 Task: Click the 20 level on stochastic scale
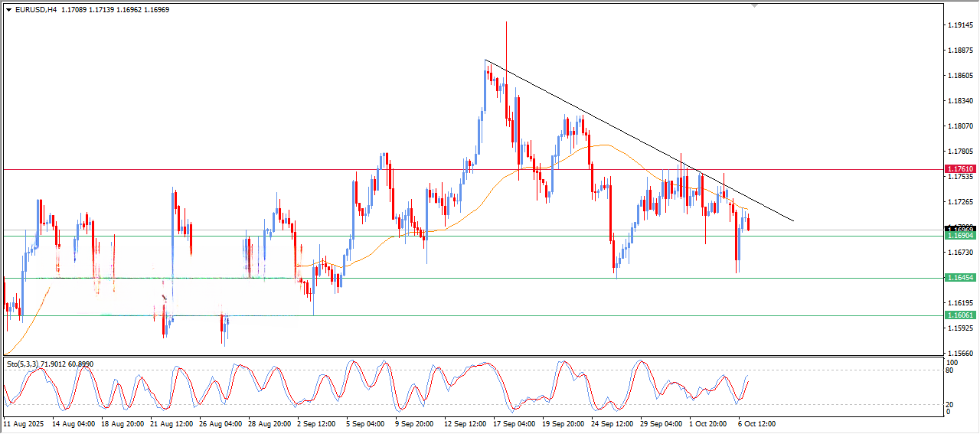pyautogui.click(x=951, y=404)
